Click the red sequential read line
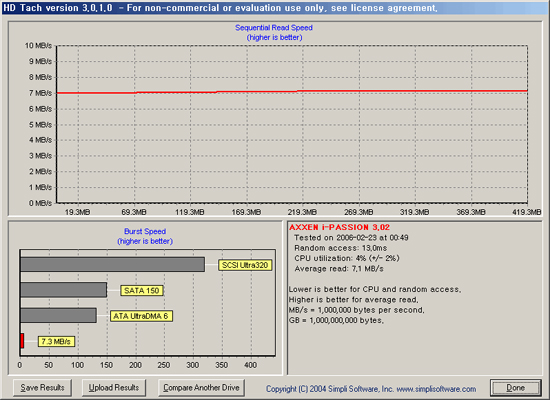Screen dimensions: 550x400 click(292, 92)
